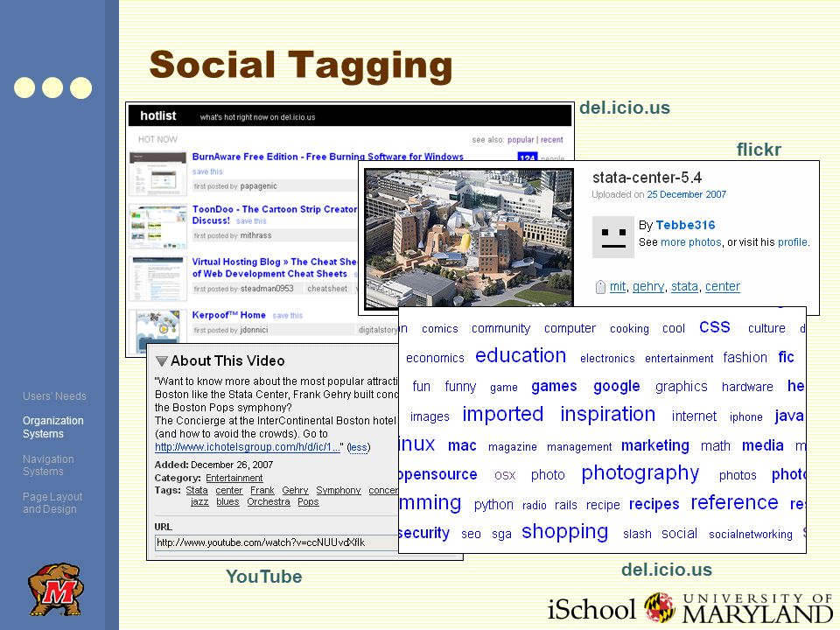Click the 'marketing' tag in cloud
Screen dimensions: 840x630
(x=655, y=445)
